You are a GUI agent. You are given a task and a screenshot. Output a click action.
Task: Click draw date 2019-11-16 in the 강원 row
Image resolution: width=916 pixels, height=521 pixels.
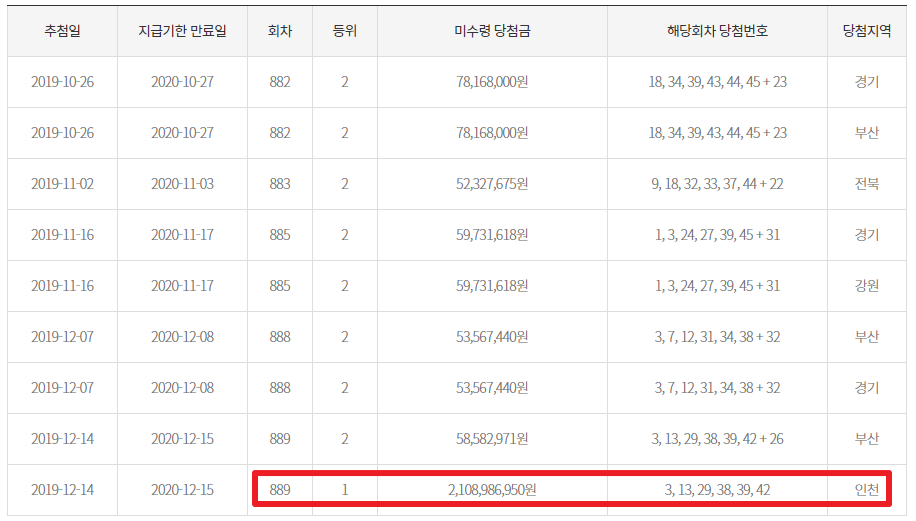(63, 286)
